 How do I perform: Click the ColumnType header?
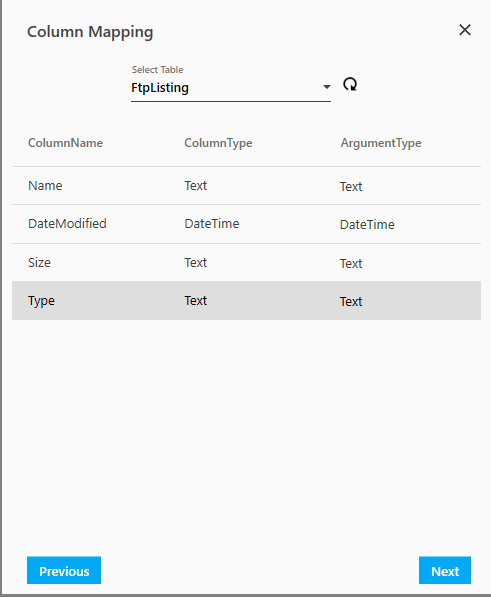click(218, 143)
